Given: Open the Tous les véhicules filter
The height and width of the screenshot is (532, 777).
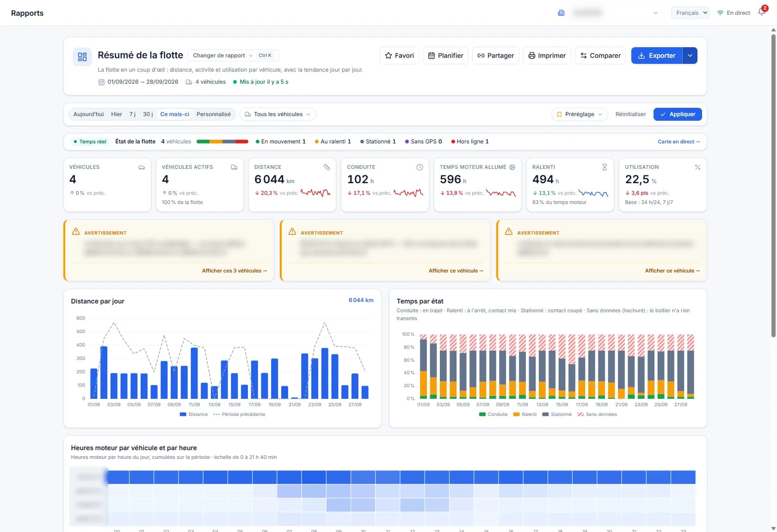Looking at the screenshot, I should 278,114.
